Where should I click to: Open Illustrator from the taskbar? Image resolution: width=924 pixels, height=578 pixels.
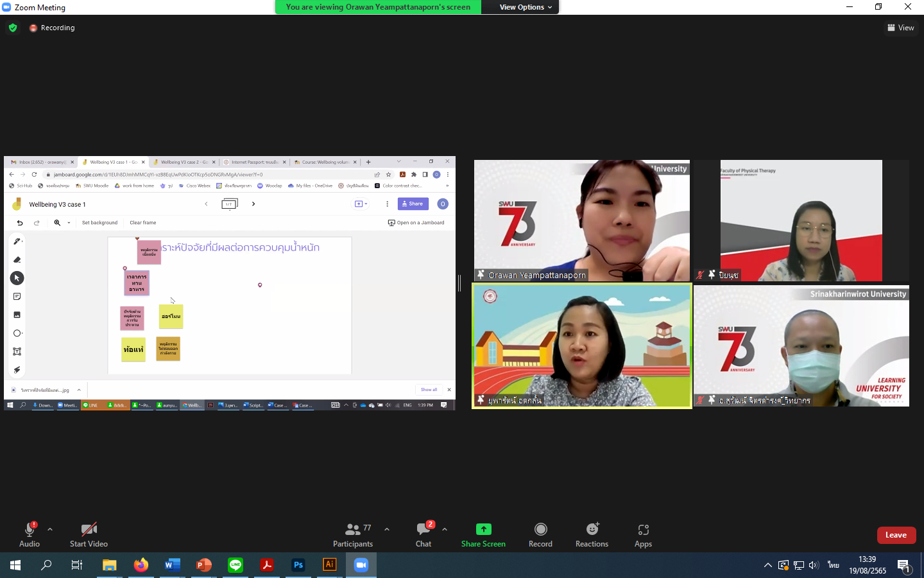point(329,565)
